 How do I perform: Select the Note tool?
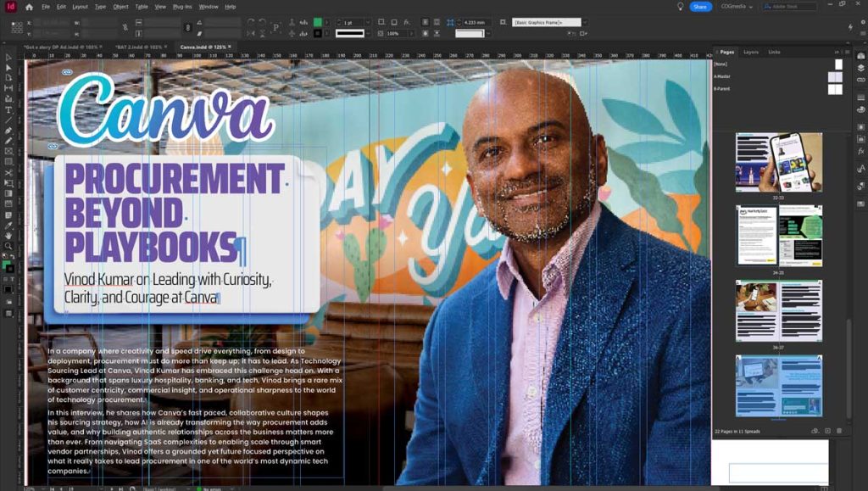[x=8, y=215]
